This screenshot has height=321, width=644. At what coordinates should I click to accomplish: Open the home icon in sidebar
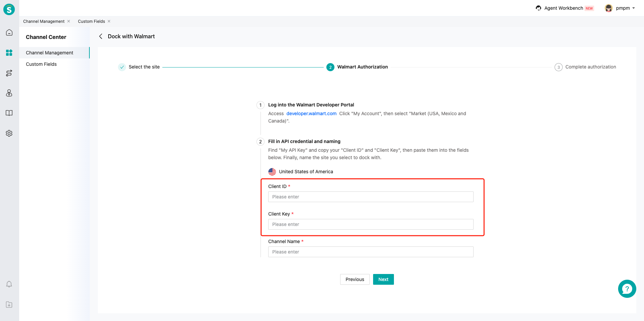(x=9, y=33)
